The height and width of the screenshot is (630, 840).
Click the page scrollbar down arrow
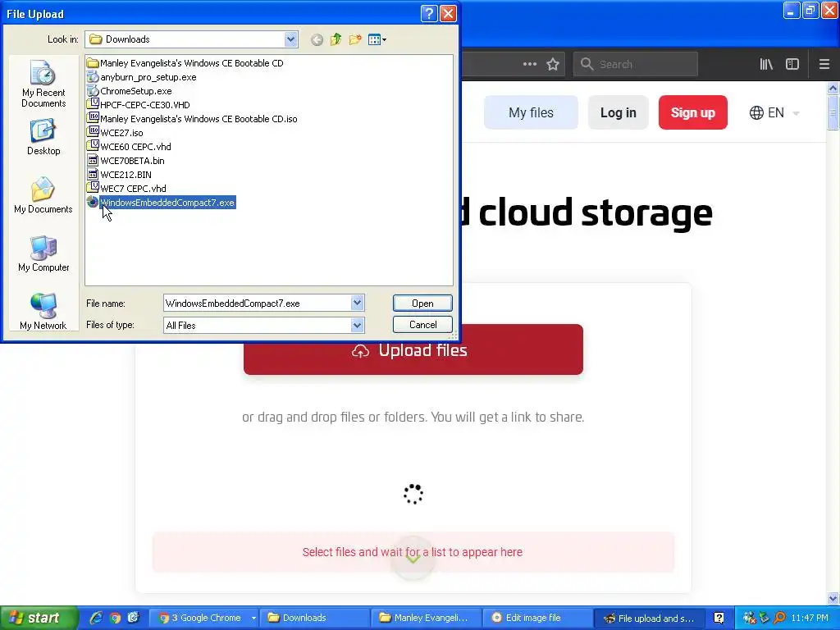point(833,598)
